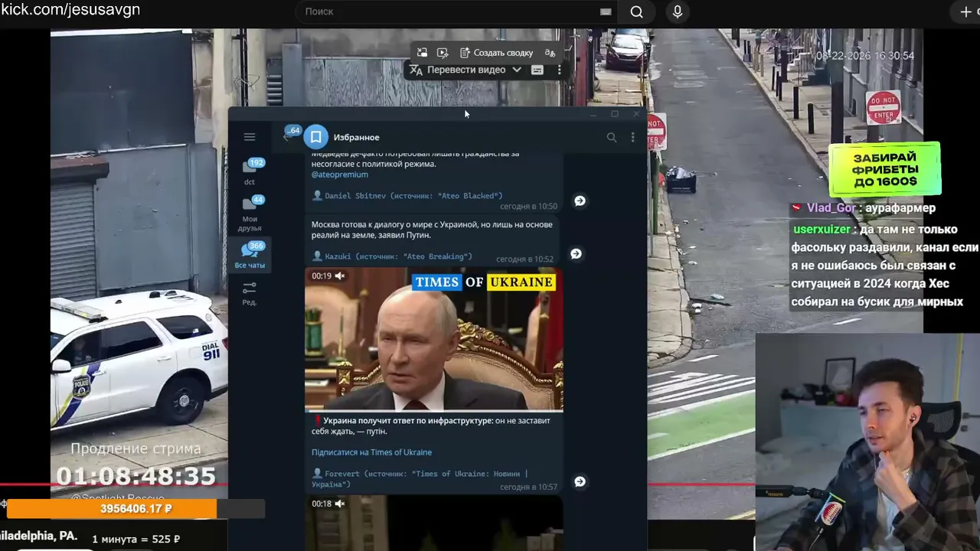Click the language translate icon in overlay
The height and width of the screenshot is (551, 980).
click(550, 53)
